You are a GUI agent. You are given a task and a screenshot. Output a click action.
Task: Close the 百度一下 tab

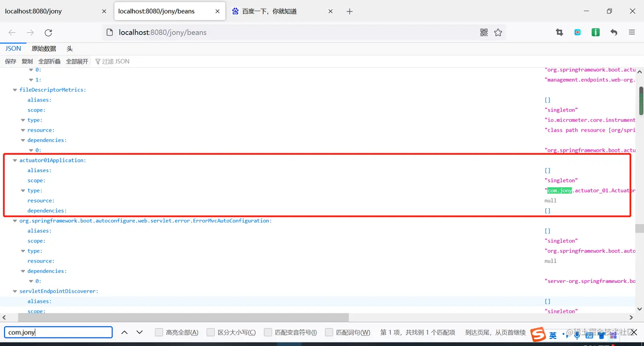(x=331, y=12)
